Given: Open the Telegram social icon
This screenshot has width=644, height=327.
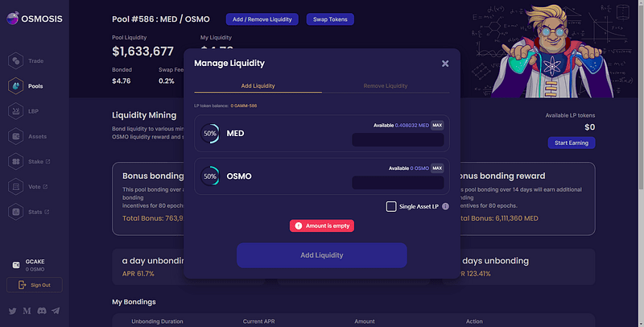Looking at the screenshot, I should (x=56, y=311).
